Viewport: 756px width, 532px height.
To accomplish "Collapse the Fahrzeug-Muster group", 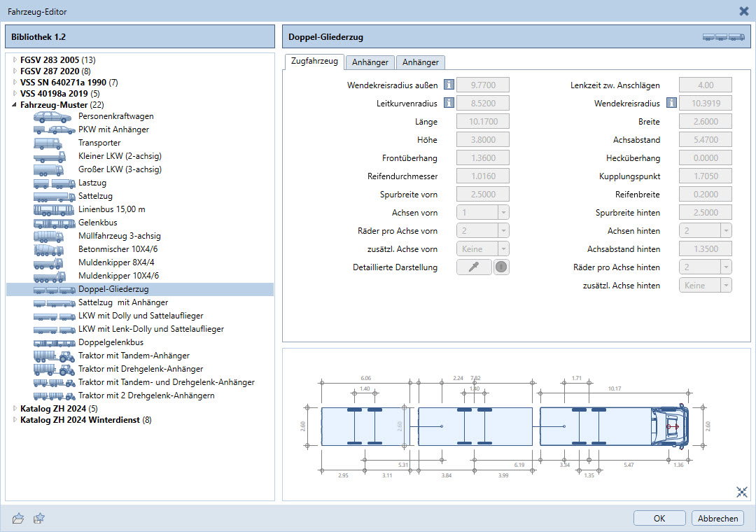I will point(15,104).
